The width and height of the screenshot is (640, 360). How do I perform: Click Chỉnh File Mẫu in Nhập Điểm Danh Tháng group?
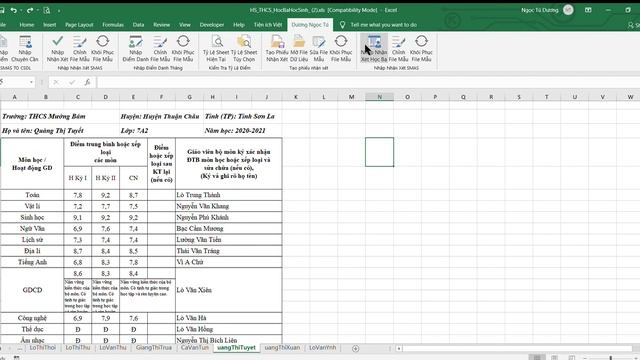pos(160,48)
